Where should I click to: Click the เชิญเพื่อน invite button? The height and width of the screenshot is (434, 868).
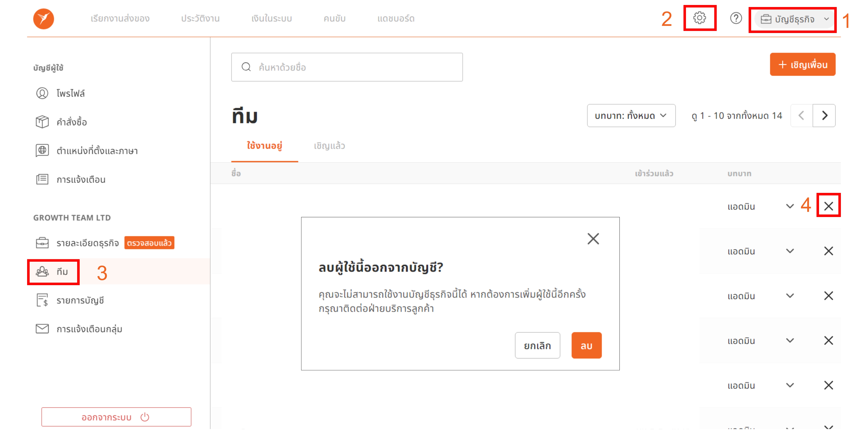click(802, 64)
